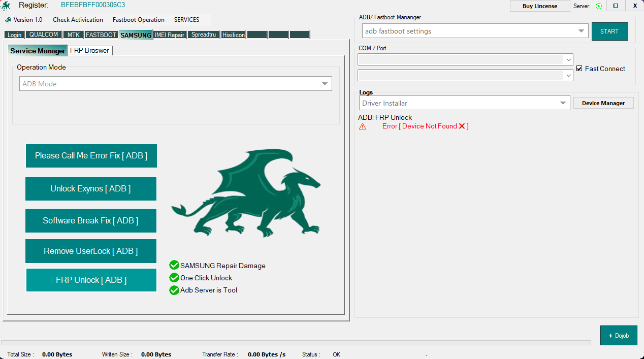Expand the Driver Installar dropdown
The height and width of the screenshot is (359, 644).
563,103
